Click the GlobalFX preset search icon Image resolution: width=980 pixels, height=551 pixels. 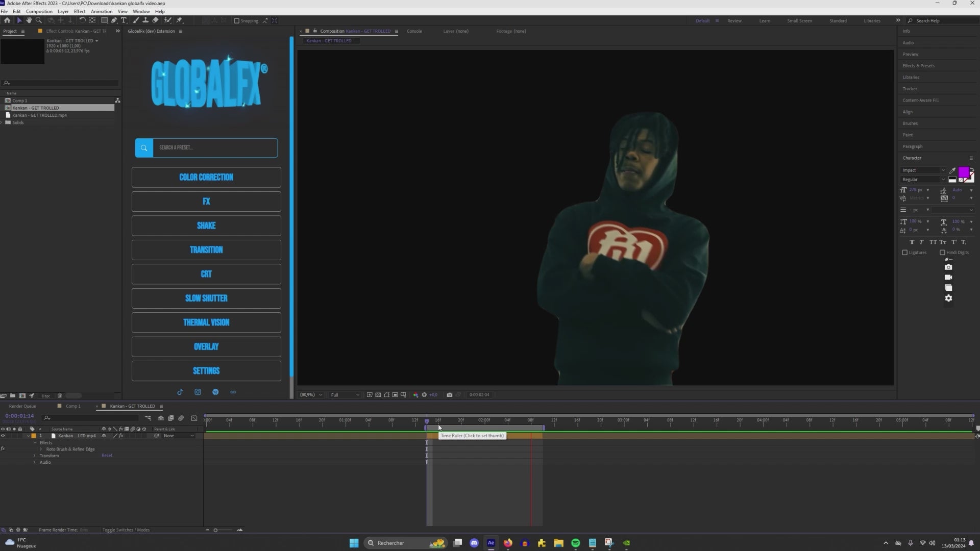coord(144,148)
